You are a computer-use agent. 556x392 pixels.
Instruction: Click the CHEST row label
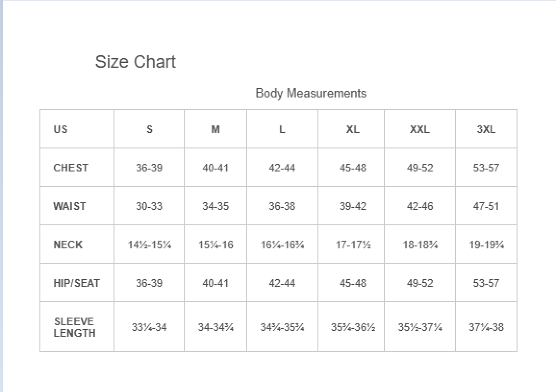click(71, 168)
